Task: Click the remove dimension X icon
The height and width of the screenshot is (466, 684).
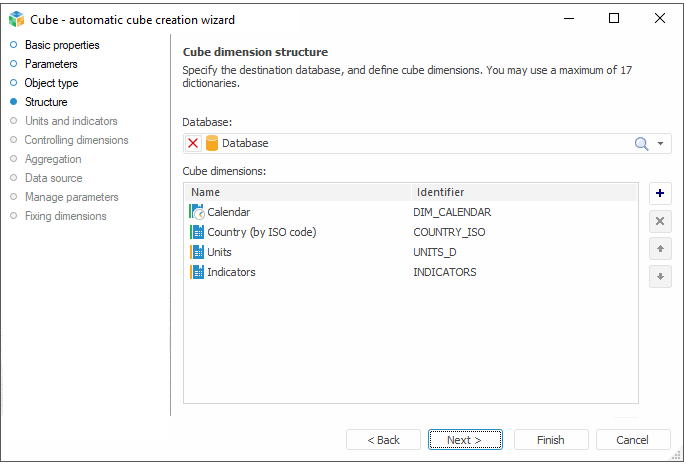Action: pos(660,221)
